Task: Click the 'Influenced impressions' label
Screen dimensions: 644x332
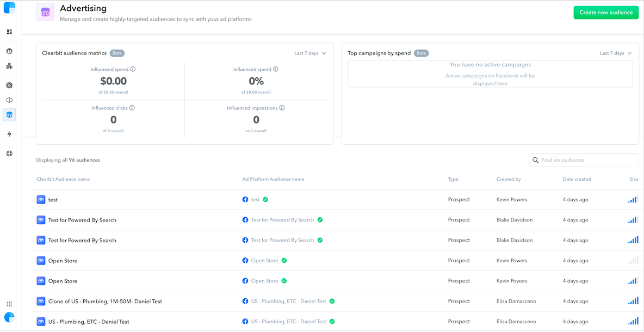Action: point(252,108)
